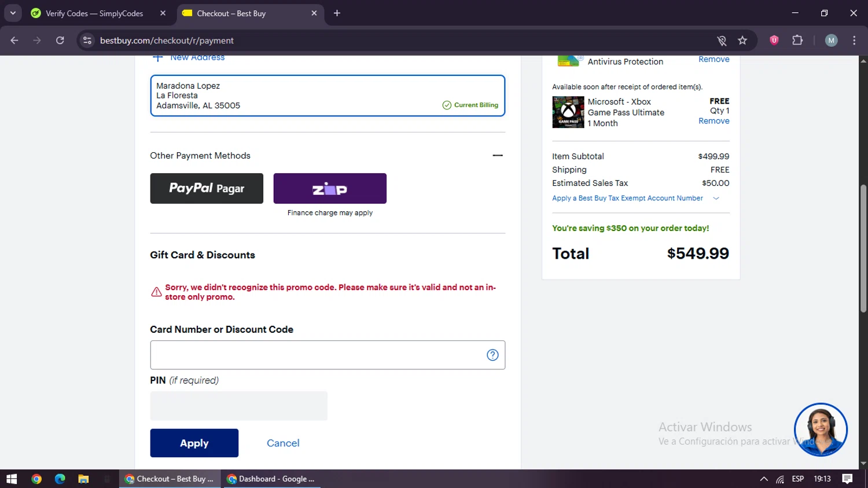Remove the Xbox Game Pass Ultimate item
This screenshot has height=488, width=868.
pos(713,121)
